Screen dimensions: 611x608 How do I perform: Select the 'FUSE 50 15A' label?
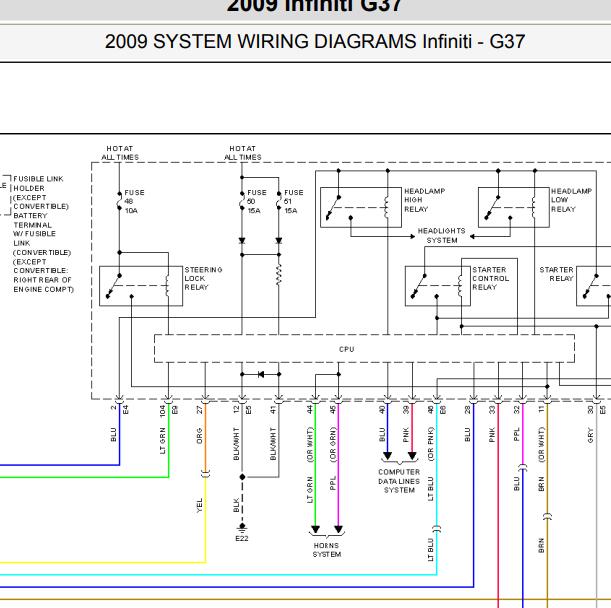pyautogui.click(x=256, y=201)
